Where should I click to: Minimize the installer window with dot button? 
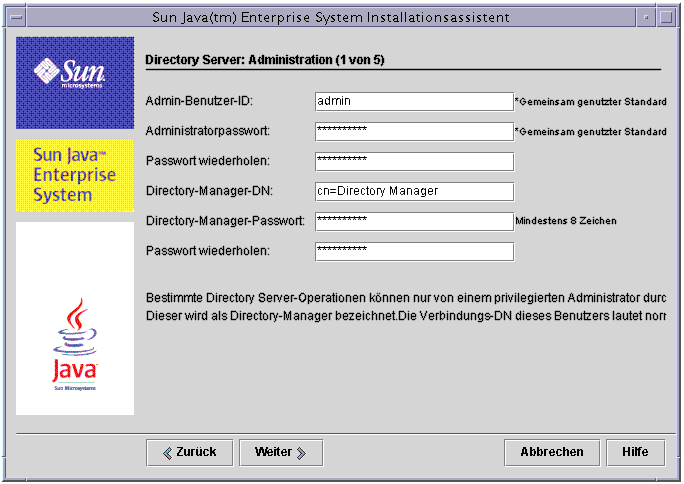coord(646,17)
